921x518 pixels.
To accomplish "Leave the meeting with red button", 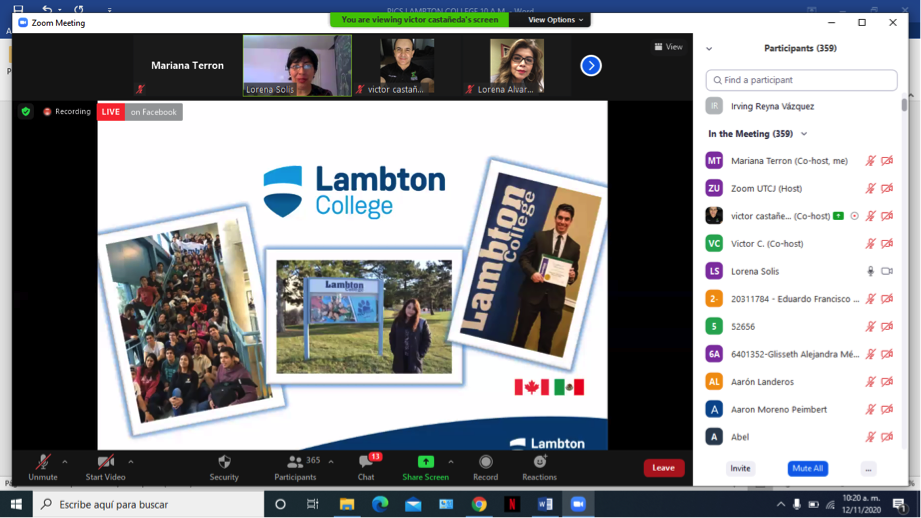I will click(664, 468).
